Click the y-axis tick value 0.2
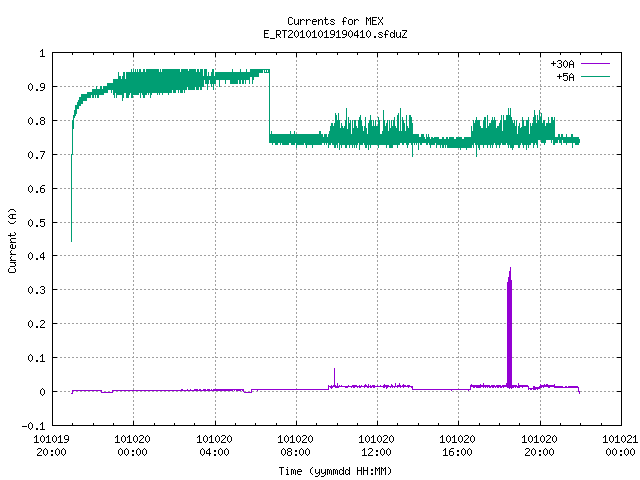This screenshot has height=480, width=640. [37, 324]
